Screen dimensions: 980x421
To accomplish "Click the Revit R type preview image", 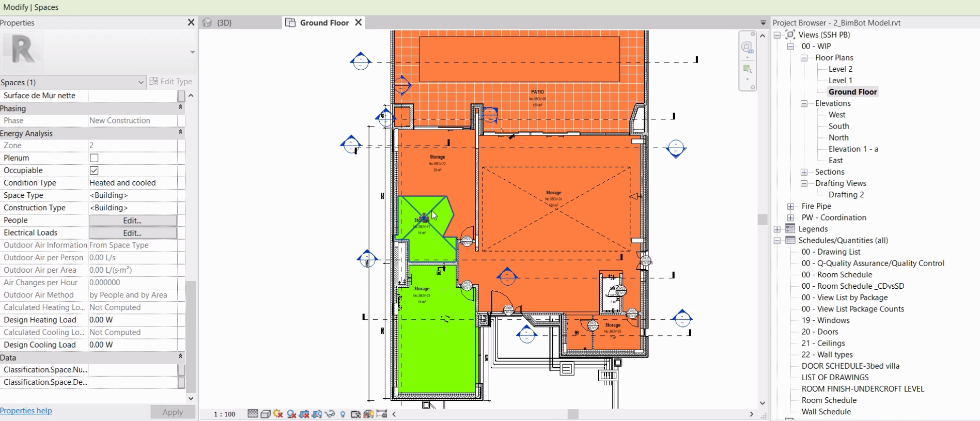I will tap(22, 51).
